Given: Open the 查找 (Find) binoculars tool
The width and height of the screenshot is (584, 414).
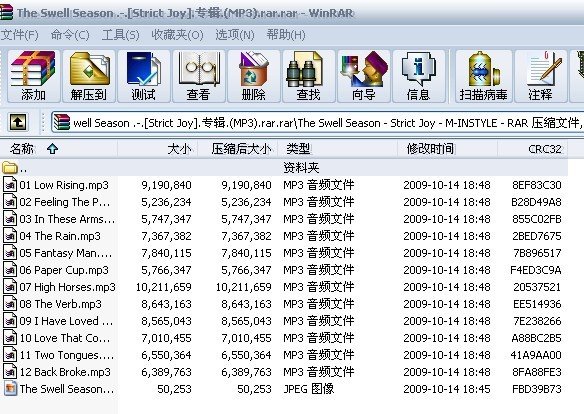Looking at the screenshot, I should click(308, 76).
